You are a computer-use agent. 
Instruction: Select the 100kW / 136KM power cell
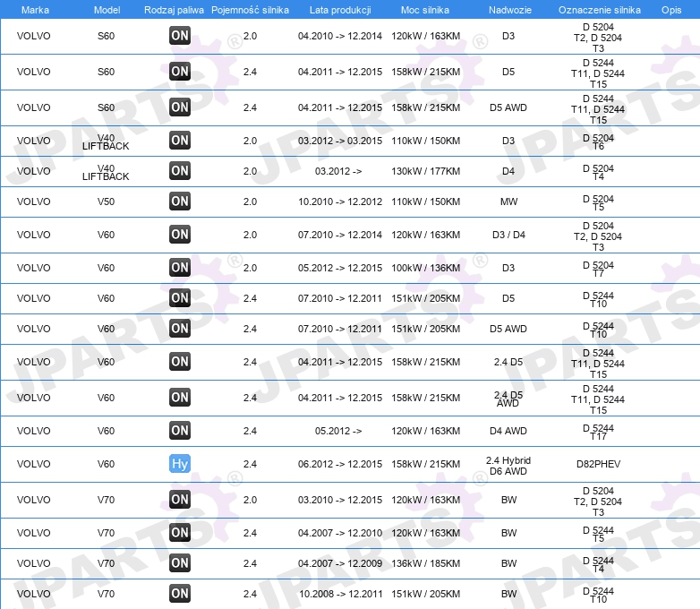coord(425,268)
